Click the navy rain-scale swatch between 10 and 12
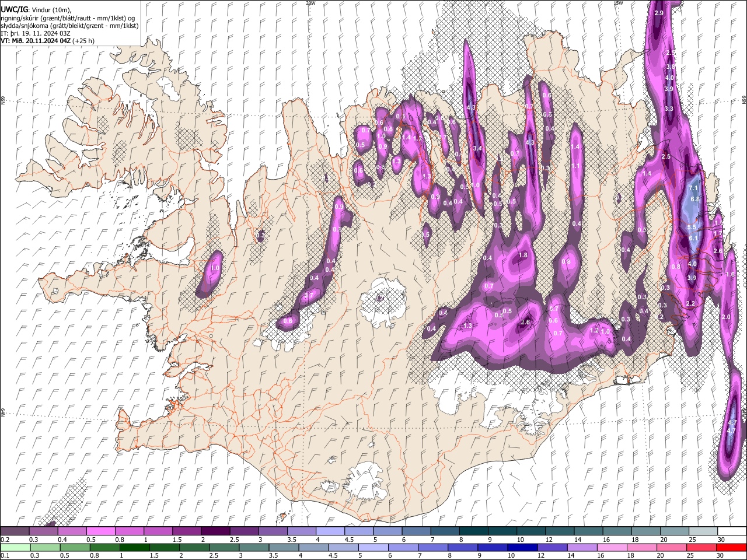Screen dimensions: 747x560 [522, 548]
